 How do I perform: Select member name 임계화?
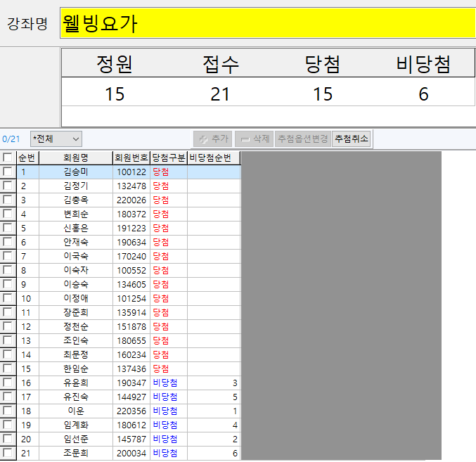click(76, 425)
